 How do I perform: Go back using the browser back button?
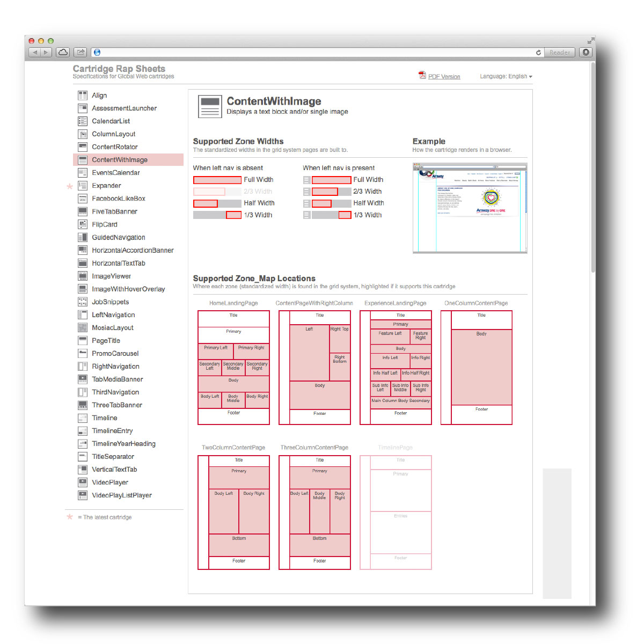[x=34, y=52]
